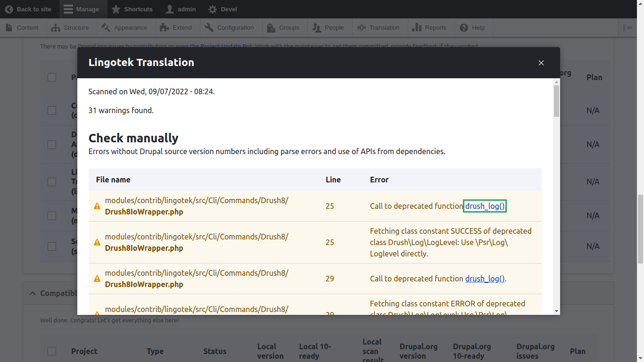This screenshot has width=644, height=362.
Task: Open the Content admin section
Action: pyautogui.click(x=22, y=28)
